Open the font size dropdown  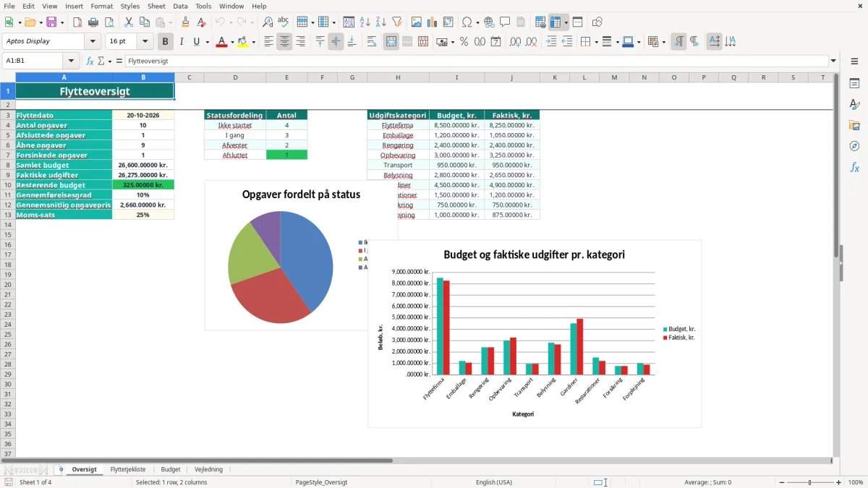pos(145,42)
